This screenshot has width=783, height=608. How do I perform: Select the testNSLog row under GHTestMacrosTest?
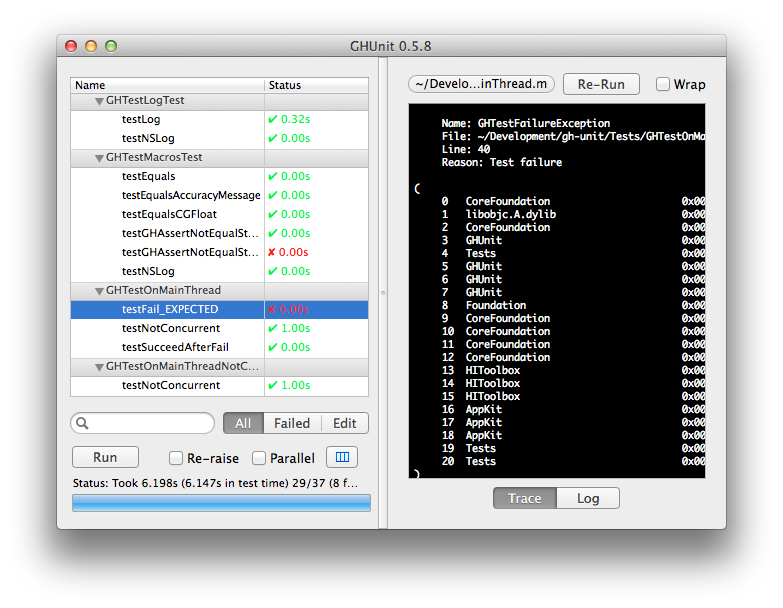(x=220, y=271)
